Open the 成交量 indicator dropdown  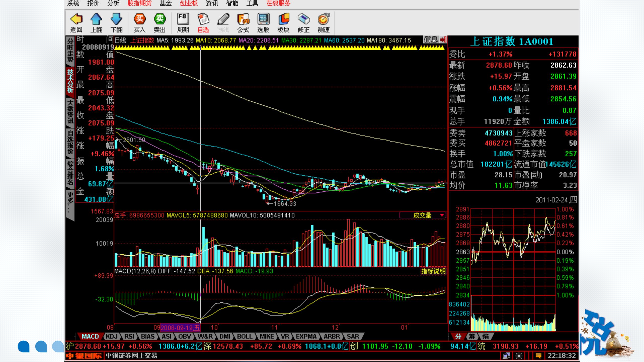pyautogui.click(x=442, y=215)
